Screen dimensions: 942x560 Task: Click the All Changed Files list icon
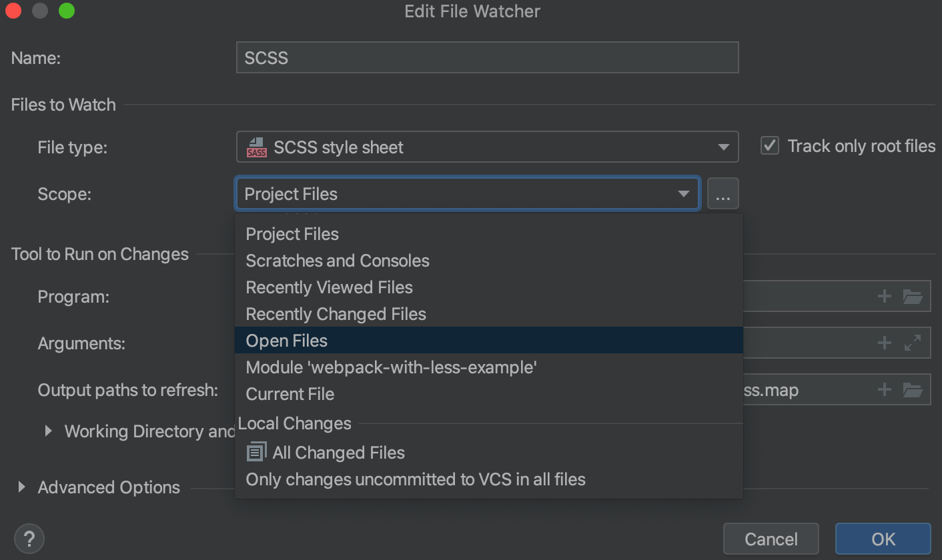(x=256, y=451)
